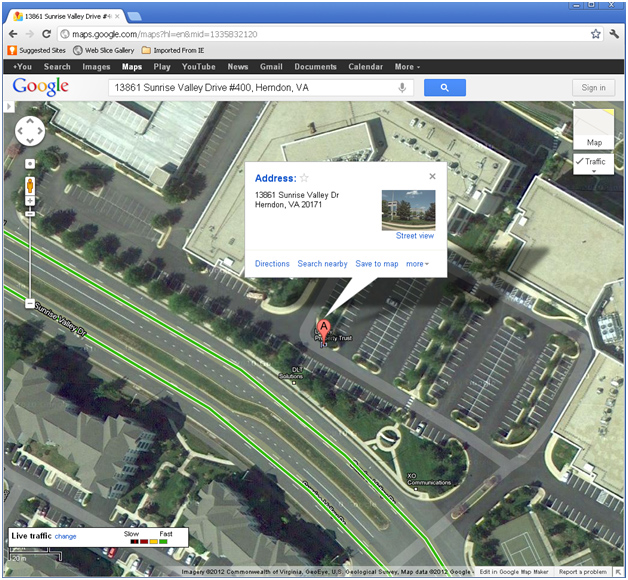The width and height of the screenshot is (628, 580).
Task: Close the address info window
Action: coord(432,176)
